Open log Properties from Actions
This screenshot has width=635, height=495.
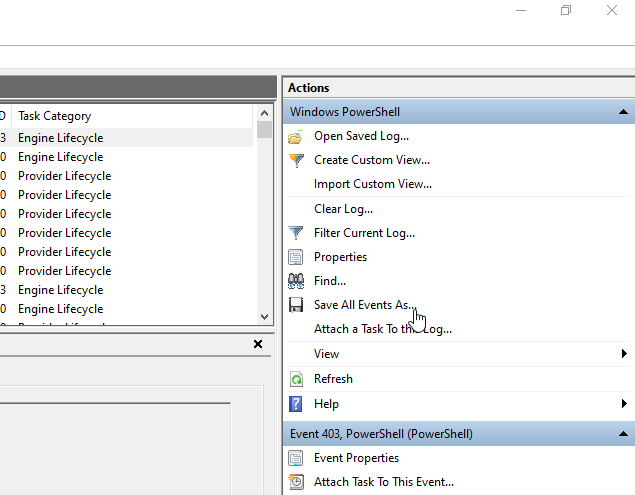[340, 257]
